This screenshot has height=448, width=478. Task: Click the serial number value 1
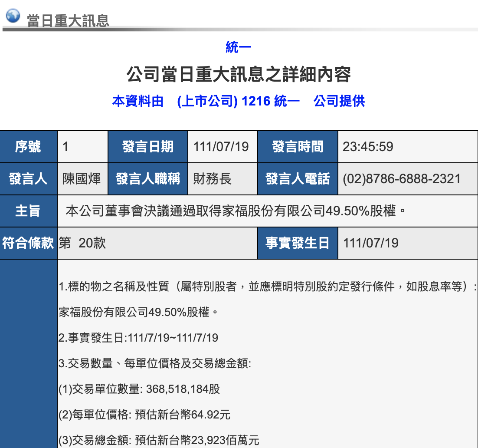coord(65,147)
